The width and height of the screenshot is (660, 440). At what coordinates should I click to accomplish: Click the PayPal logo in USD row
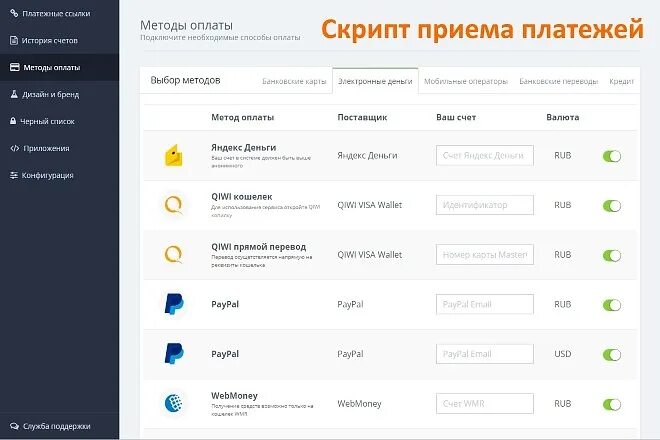click(x=173, y=354)
